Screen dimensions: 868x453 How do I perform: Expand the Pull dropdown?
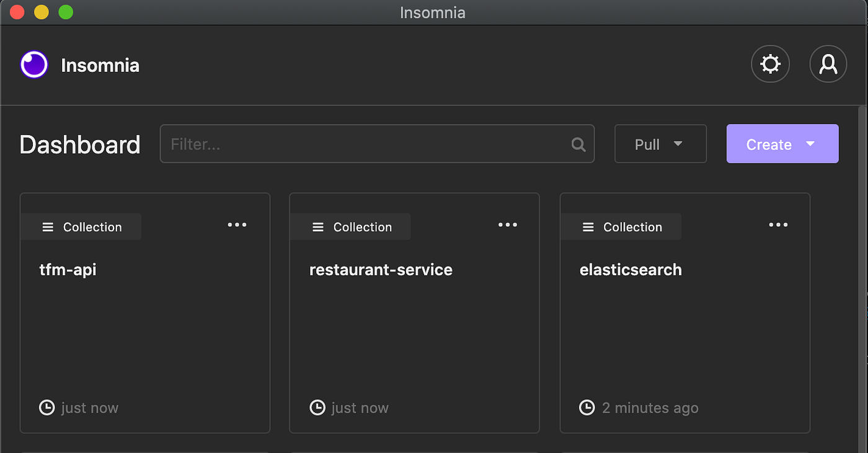point(660,144)
